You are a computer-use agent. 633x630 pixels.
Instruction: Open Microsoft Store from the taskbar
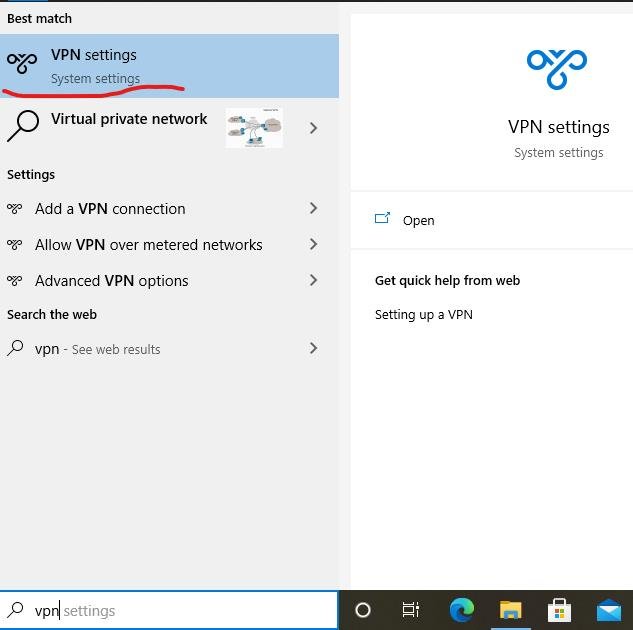coord(559,610)
